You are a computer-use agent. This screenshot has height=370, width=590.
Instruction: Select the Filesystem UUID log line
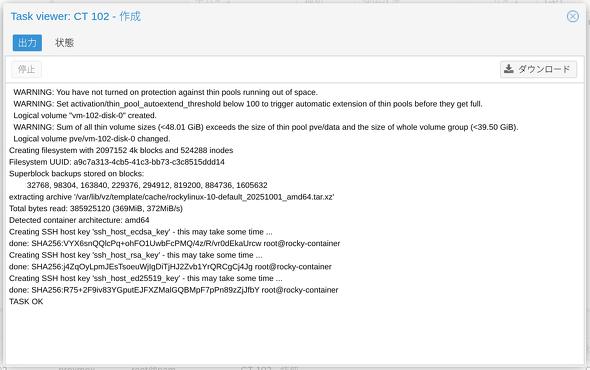117,162
